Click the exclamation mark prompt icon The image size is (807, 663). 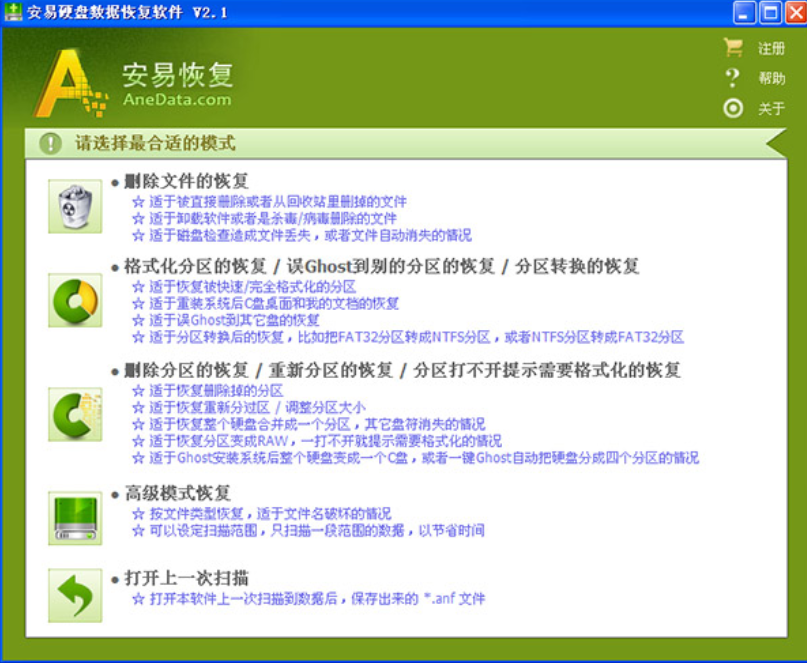[50, 144]
